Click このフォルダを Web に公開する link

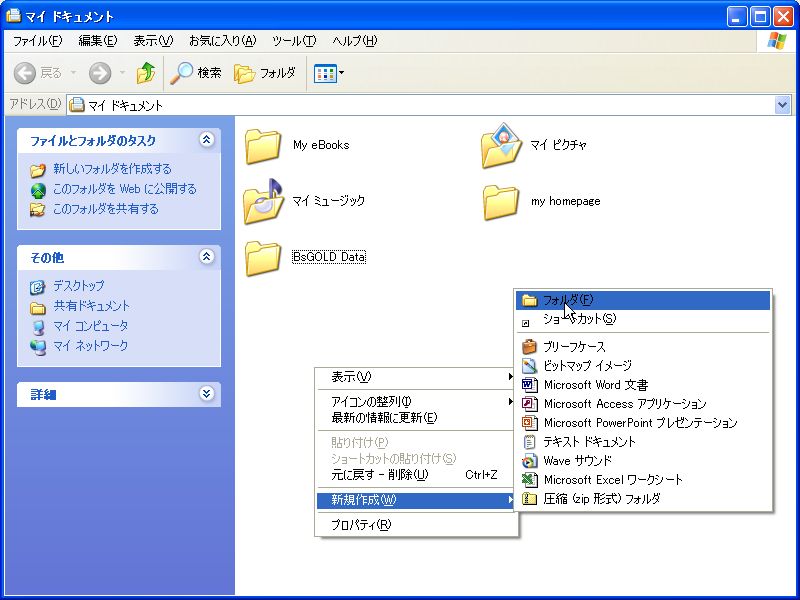click(124, 189)
